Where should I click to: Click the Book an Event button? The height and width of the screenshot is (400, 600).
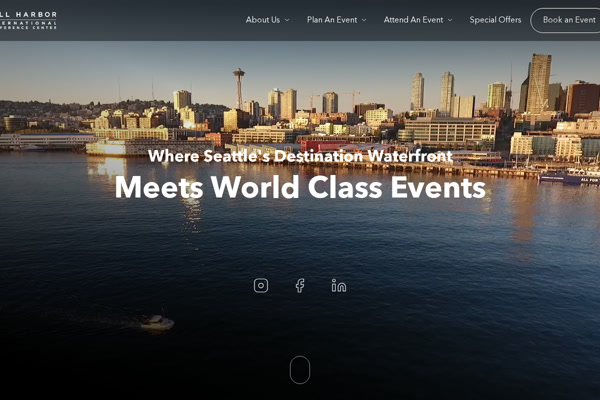[566, 20]
